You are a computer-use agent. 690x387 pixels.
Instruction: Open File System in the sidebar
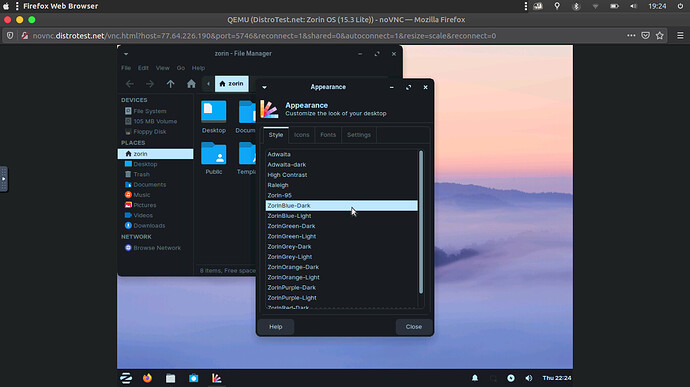click(155, 111)
